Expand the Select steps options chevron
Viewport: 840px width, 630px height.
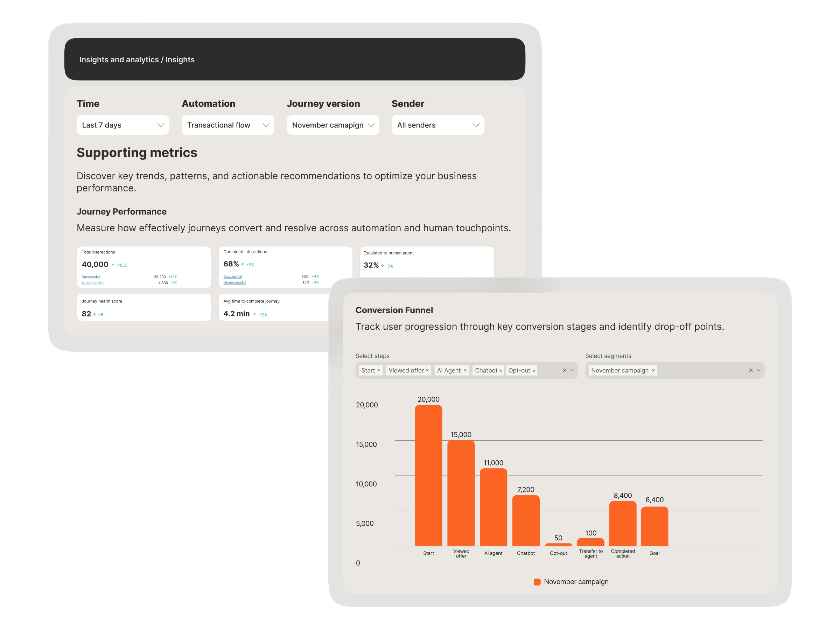(572, 370)
